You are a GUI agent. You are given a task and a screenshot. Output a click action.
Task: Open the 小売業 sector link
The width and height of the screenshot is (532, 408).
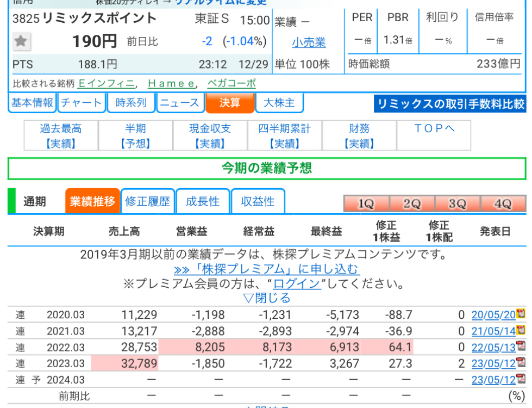tap(309, 42)
